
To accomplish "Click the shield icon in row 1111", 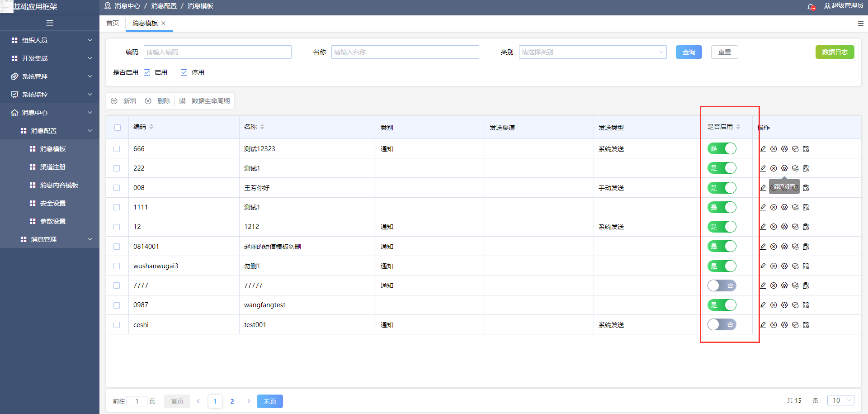I will pyautogui.click(x=795, y=207).
